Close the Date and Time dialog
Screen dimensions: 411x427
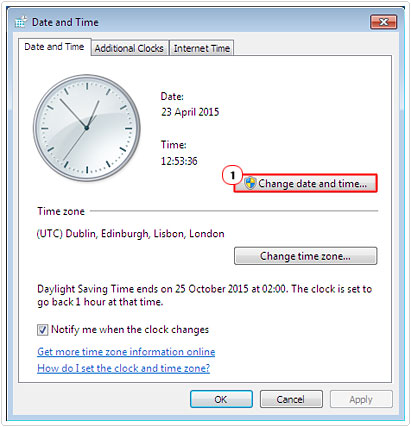383,22
